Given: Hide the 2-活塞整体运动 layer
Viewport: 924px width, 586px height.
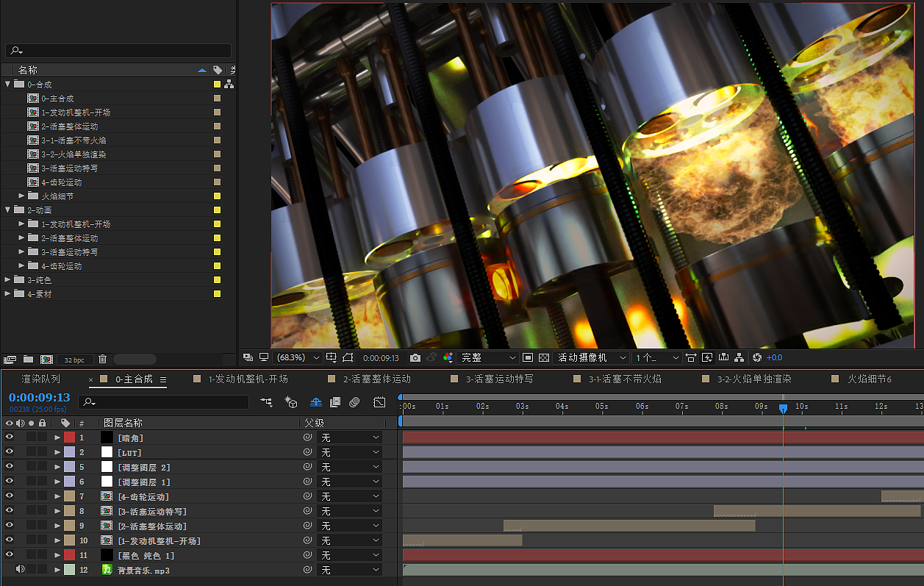Looking at the screenshot, I should (x=10, y=526).
